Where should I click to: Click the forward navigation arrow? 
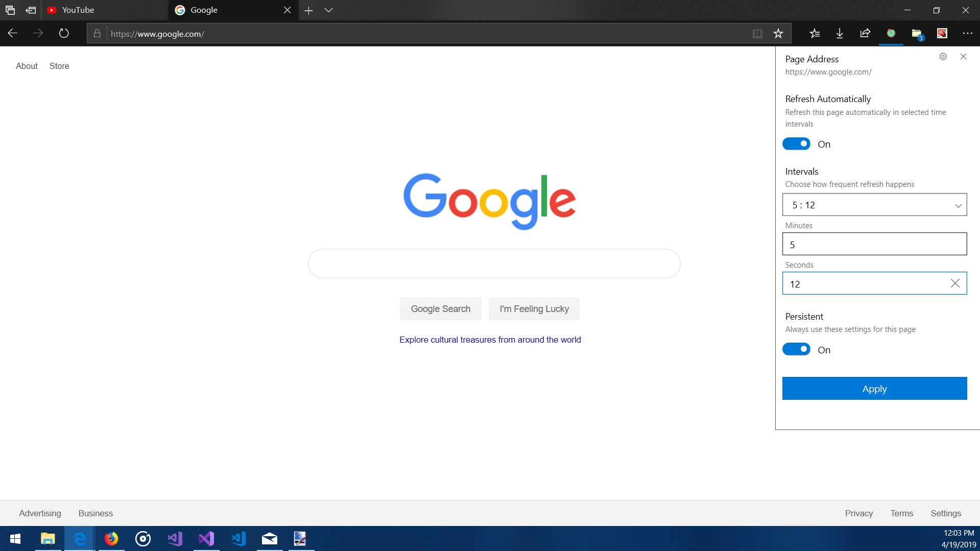pyautogui.click(x=38, y=34)
